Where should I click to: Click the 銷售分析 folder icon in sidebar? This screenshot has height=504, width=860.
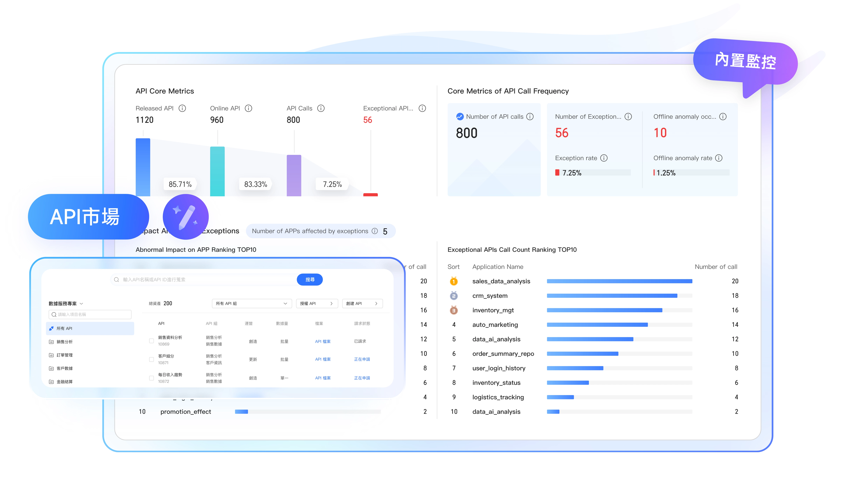tap(51, 342)
